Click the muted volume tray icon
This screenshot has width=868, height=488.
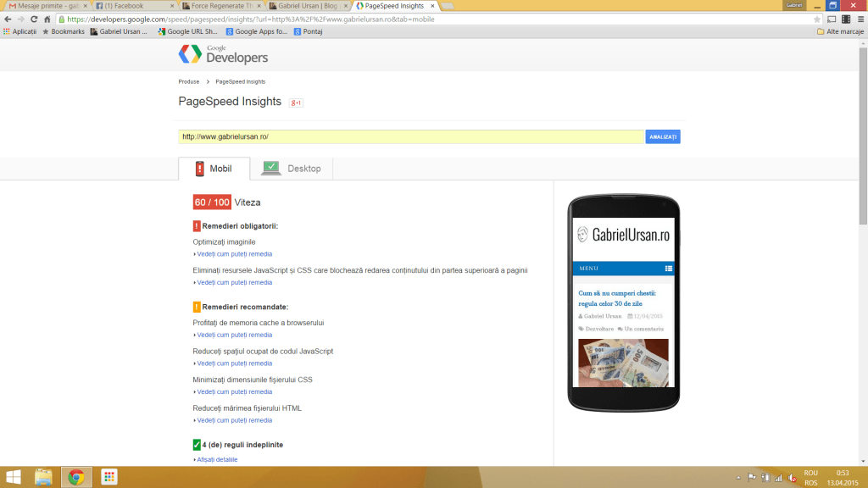793,478
